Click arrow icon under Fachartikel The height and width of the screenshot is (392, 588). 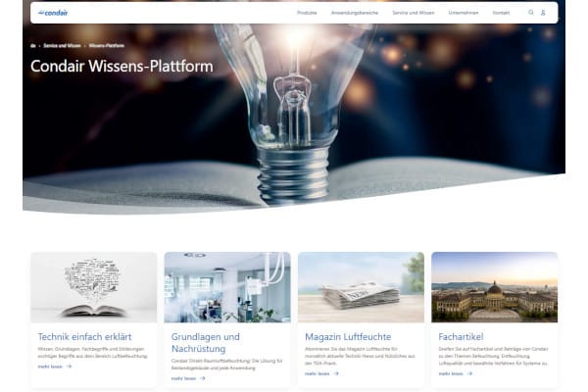coord(469,373)
